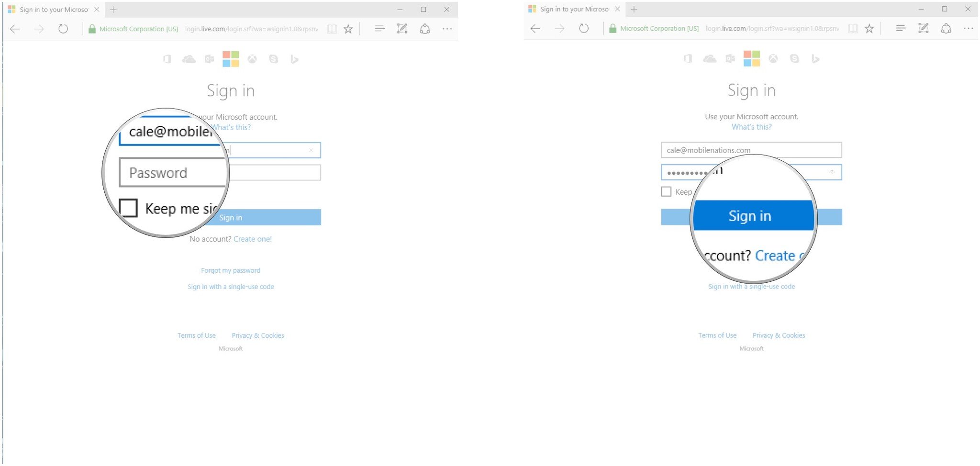Screen dimensions: 980x466
Task: Add page to favorites in left window
Action: (x=348, y=29)
